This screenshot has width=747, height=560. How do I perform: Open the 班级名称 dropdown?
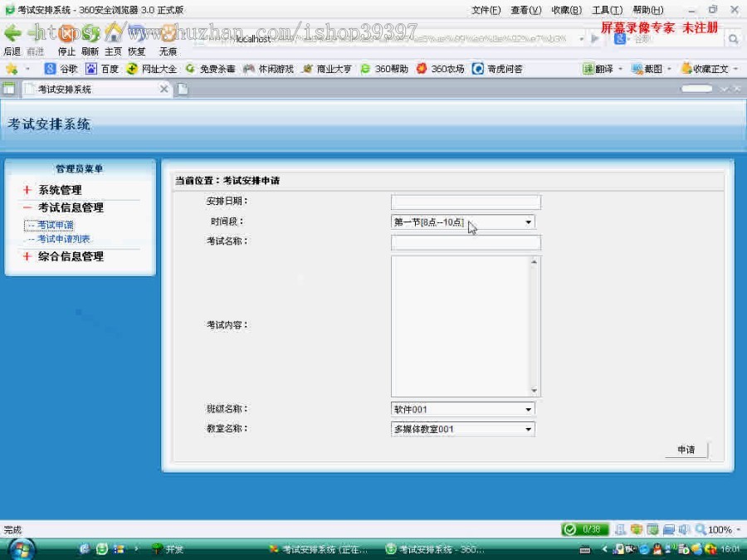pos(462,409)
